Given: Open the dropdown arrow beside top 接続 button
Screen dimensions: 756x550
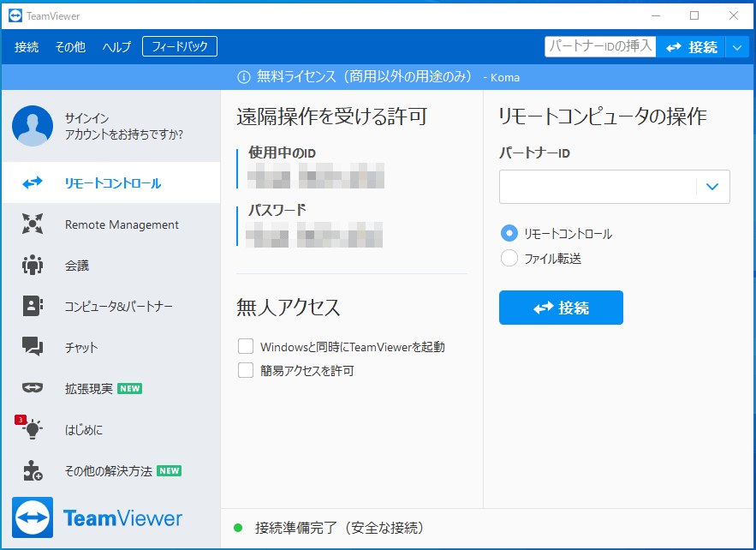Looking at the screenshot, I should [736, 47].
